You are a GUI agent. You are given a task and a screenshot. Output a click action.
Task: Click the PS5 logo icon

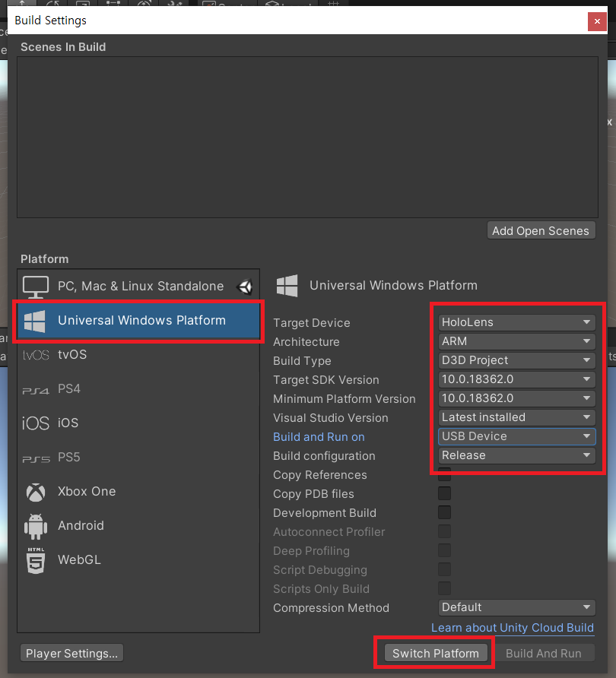[36, 459]
